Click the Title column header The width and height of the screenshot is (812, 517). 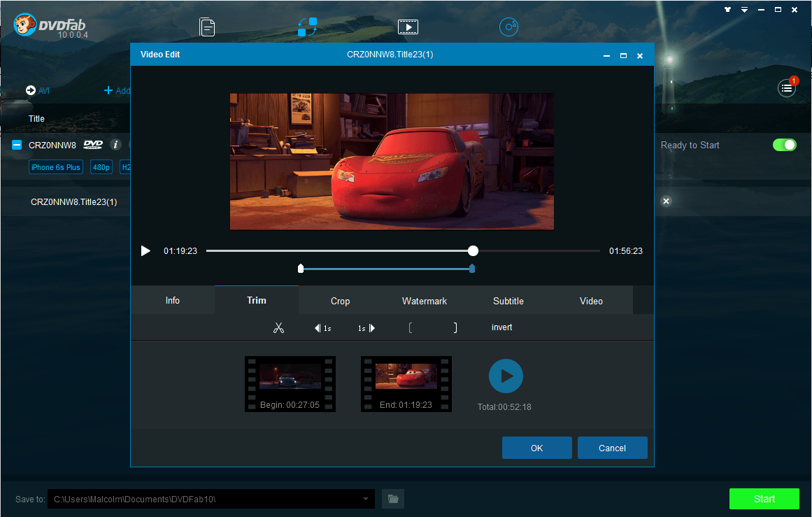point(36,119)
